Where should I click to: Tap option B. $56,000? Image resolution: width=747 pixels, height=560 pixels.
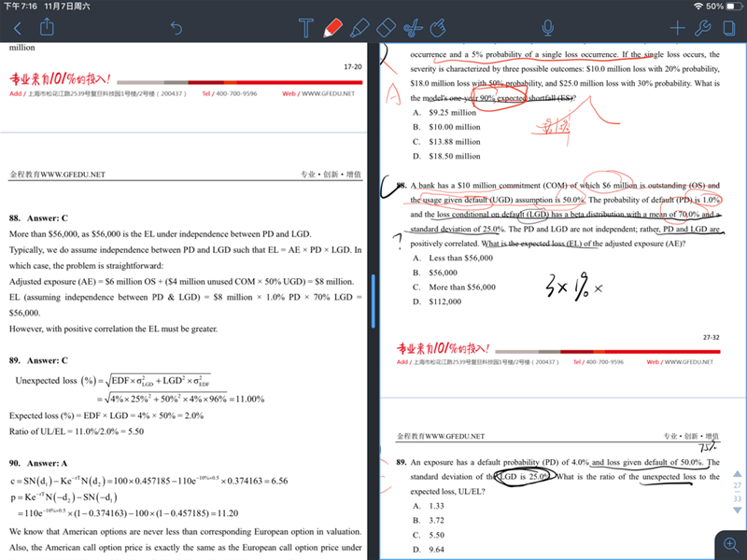coord(435,273)
